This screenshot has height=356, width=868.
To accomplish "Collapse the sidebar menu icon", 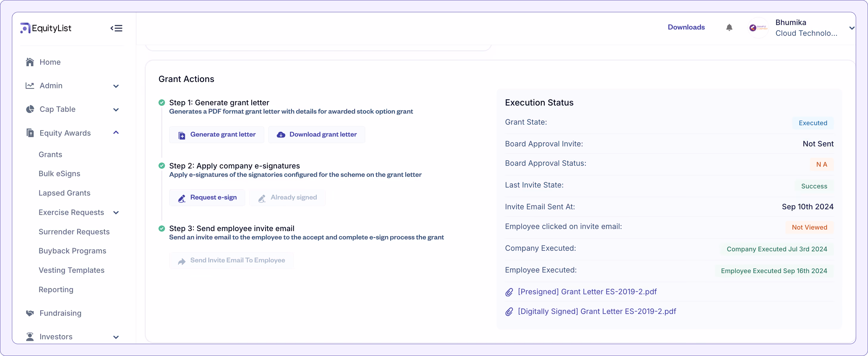I will [116, 28].
